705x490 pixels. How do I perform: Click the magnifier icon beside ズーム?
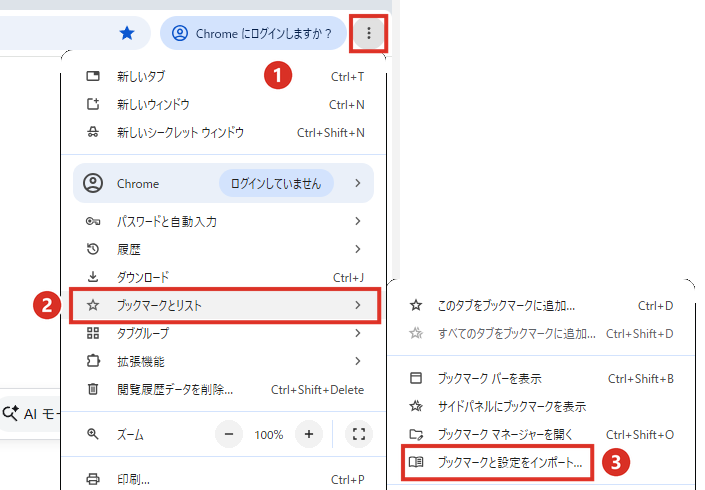point(93,434)
